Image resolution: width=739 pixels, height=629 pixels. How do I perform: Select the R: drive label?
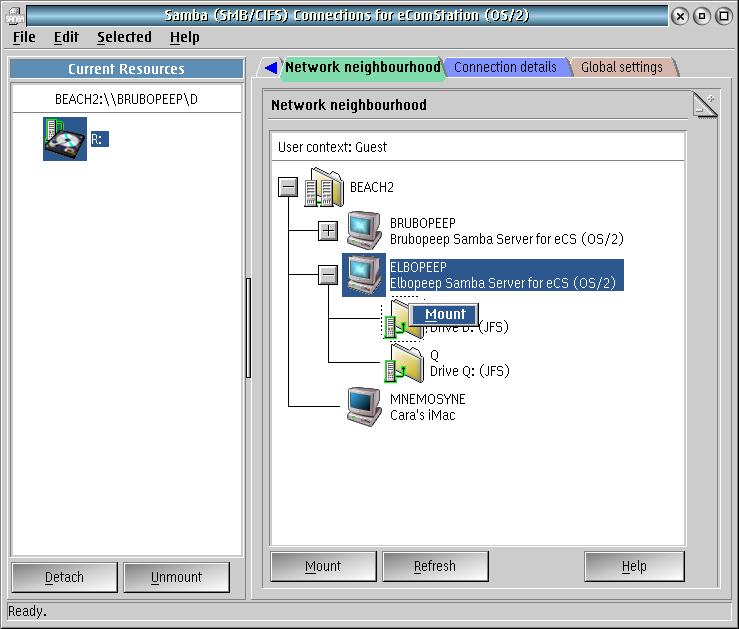tap(99, 139)
